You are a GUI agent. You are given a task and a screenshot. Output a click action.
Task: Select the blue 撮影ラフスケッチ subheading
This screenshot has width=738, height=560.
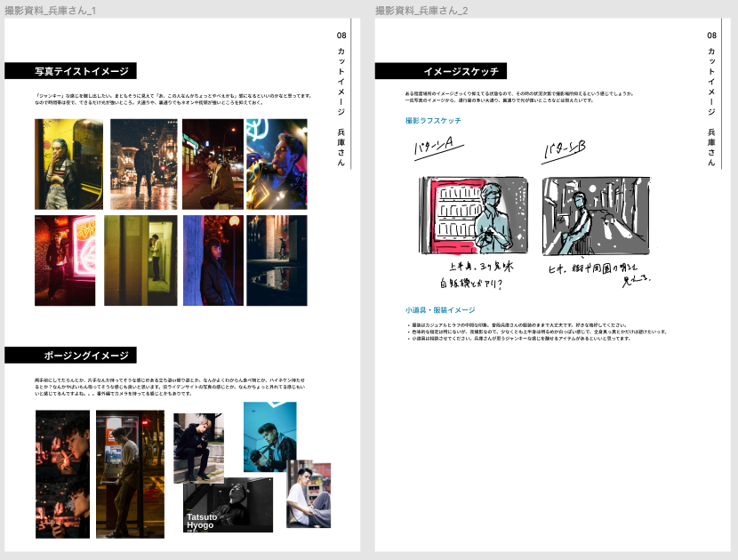click(x=433, y=120)
